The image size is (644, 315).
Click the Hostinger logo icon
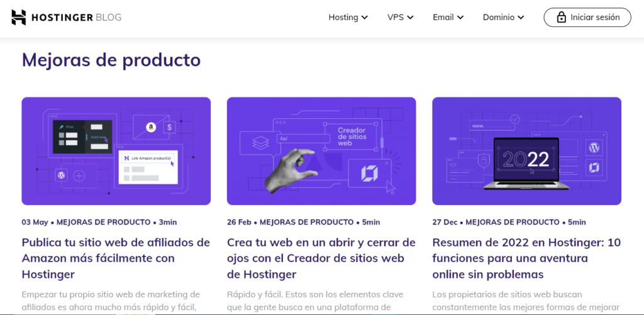coord(19,18)
